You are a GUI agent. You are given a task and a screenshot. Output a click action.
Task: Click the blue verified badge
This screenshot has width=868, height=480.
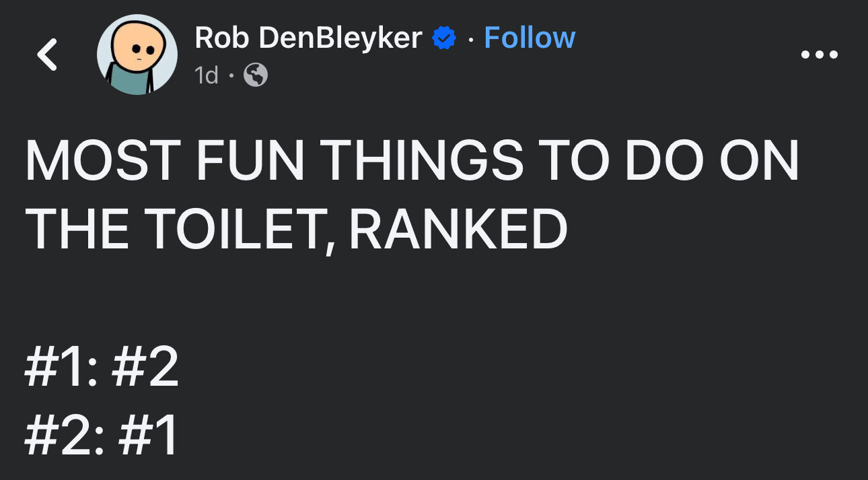(443, 38)
